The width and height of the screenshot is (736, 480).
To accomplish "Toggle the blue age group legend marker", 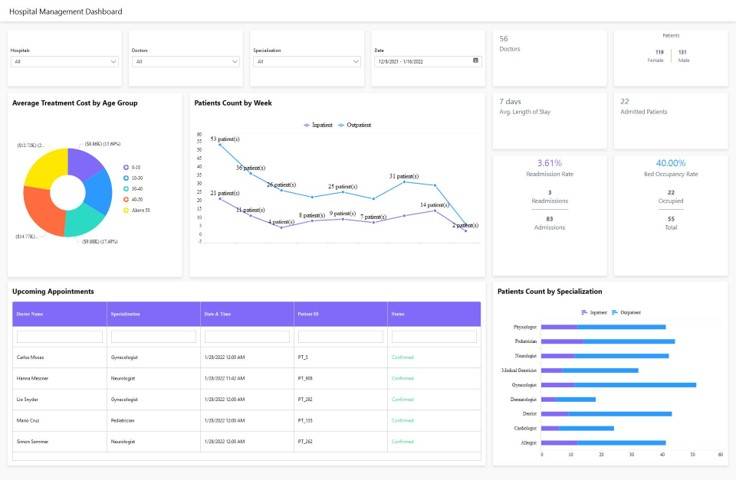I will (126, 178).
